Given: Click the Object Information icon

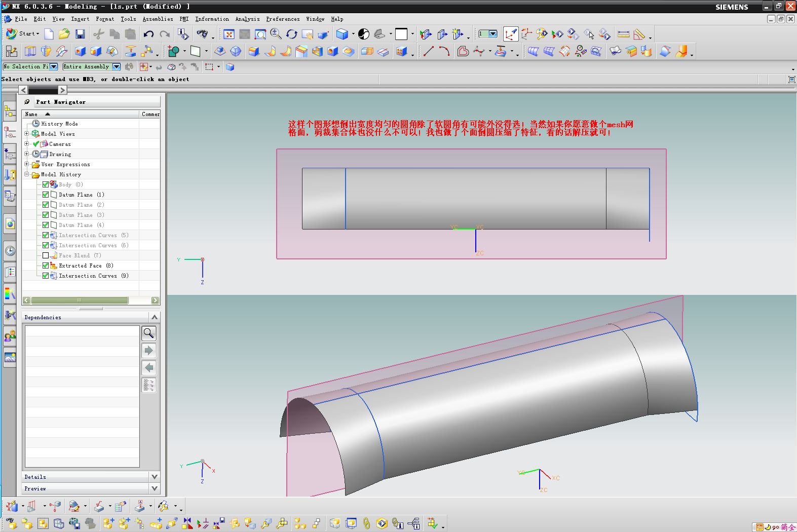Looking at the screenshot, I should pyautogui.click(x=183, y=34).
